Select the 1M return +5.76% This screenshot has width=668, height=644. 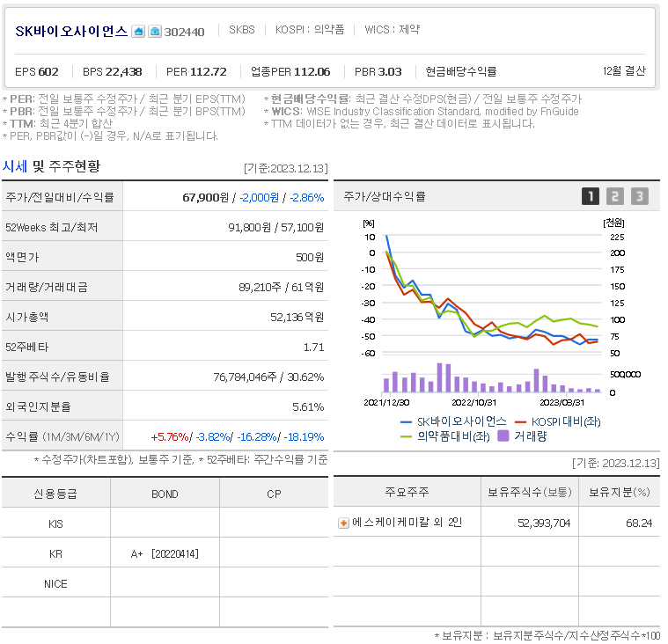[x=170, y=437]
